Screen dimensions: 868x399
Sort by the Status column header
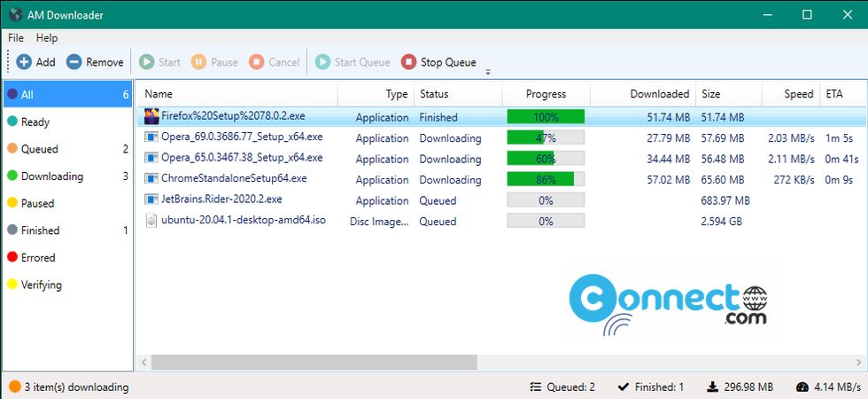pyautogui.click(x=459, y=94)
